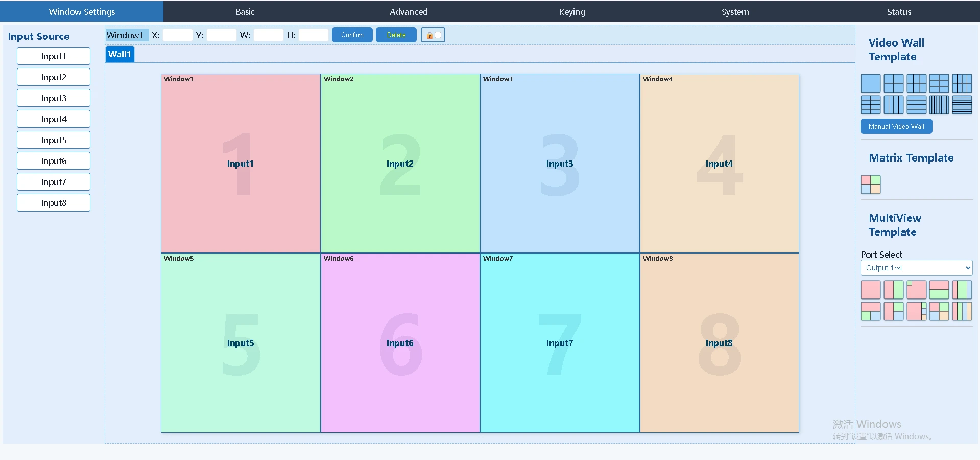Apply the 2-column 3-row video wall template
980x460 pixels.
tap(939, 83)
